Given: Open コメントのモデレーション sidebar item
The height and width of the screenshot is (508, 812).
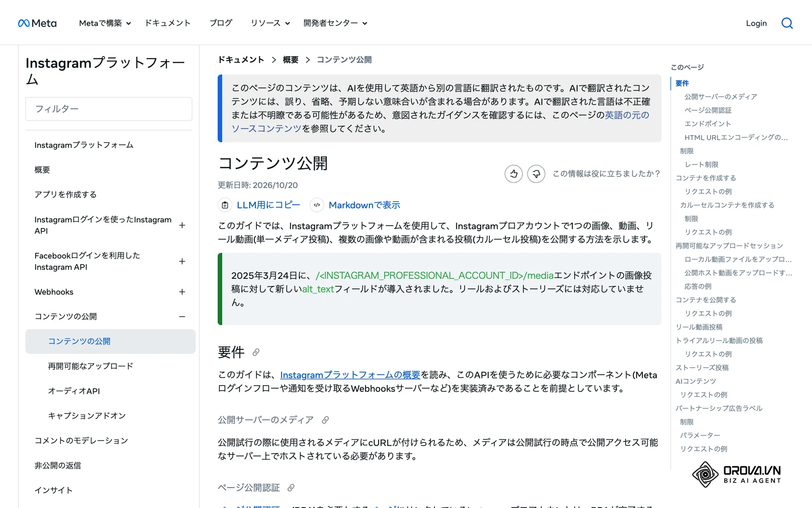Looking at the screenshot, I should 81,440.
